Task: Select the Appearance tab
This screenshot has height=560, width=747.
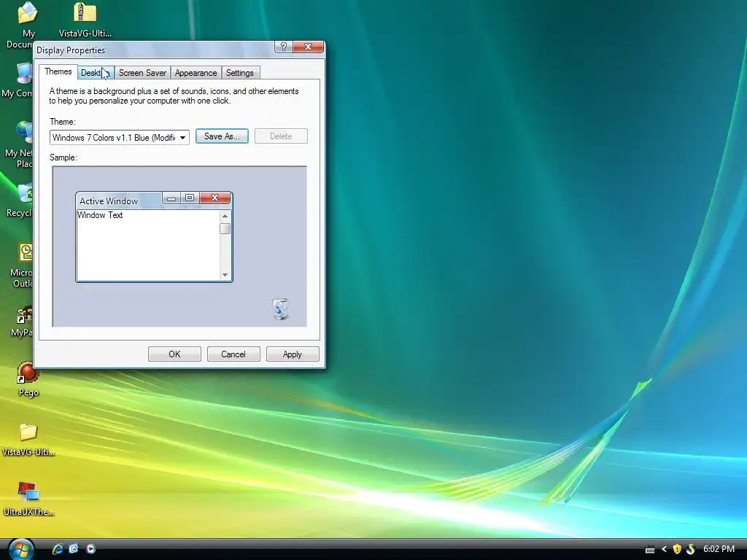Action: click(x=196, y=73)
